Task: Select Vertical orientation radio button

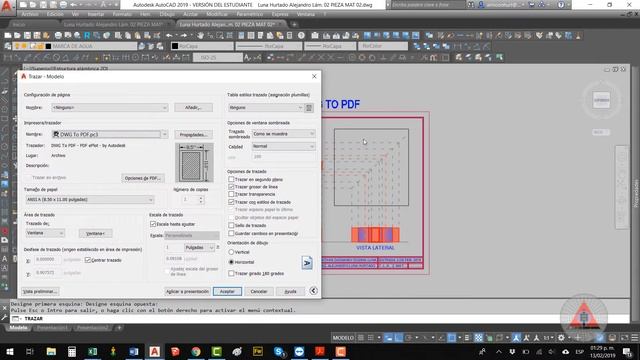Action: pyautogui.click(x=231, y=252)
